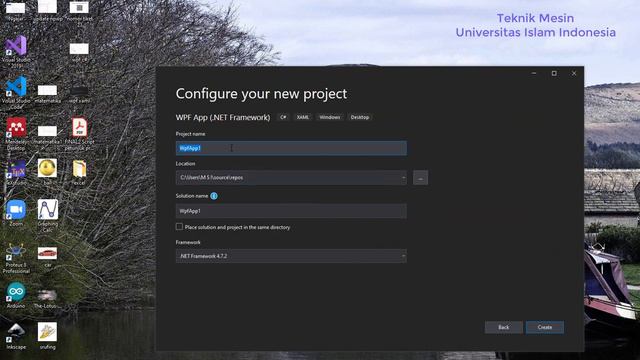The height and width of the screenshot is (360, 640).
Task: Maximize the Configure your new project dialog
Action: tap(554, 73)
